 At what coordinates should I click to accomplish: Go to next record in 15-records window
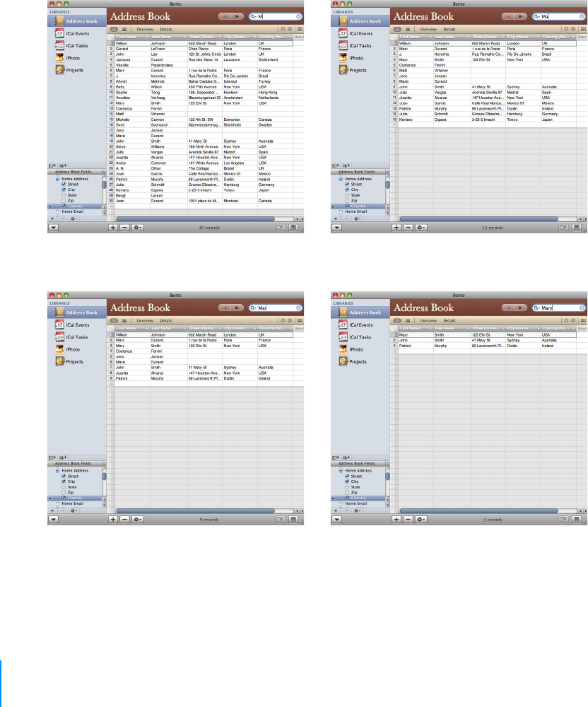pyautogui.click(x=521, y=16)
